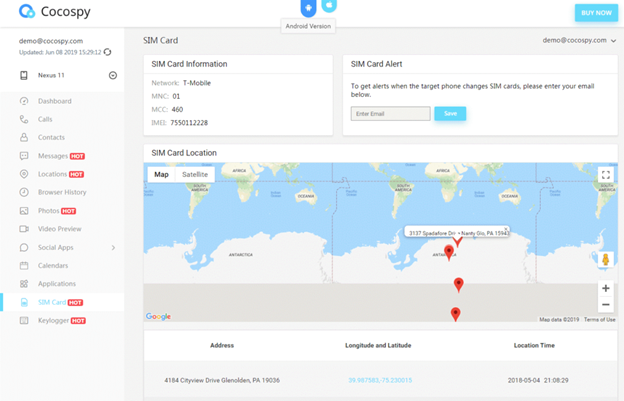This screenshot has width=624, height=401.
Task: Click the BUY NOW button
Action: click(x=596, y=13)
